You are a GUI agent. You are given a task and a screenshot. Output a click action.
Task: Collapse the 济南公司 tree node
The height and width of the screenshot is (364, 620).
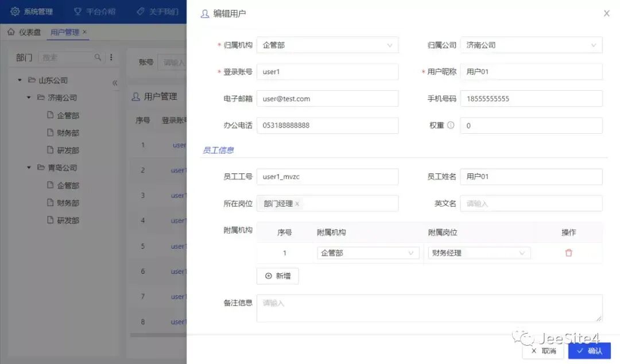29,98
